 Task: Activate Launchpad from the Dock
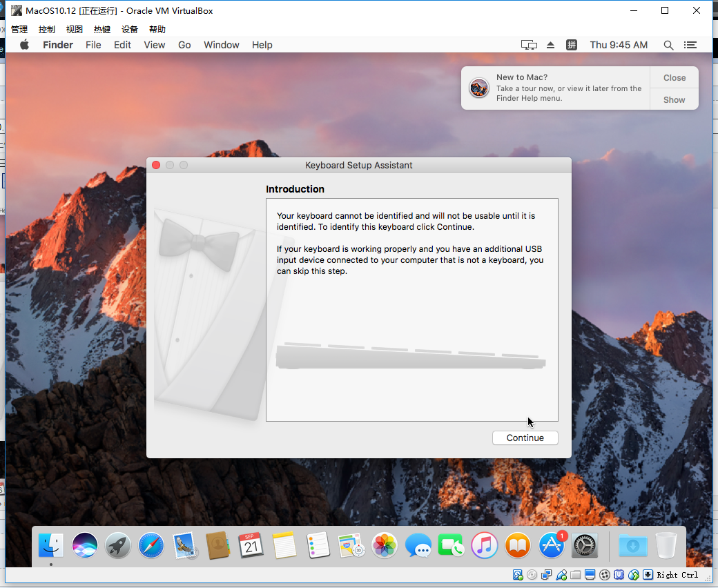click(117, 545)
